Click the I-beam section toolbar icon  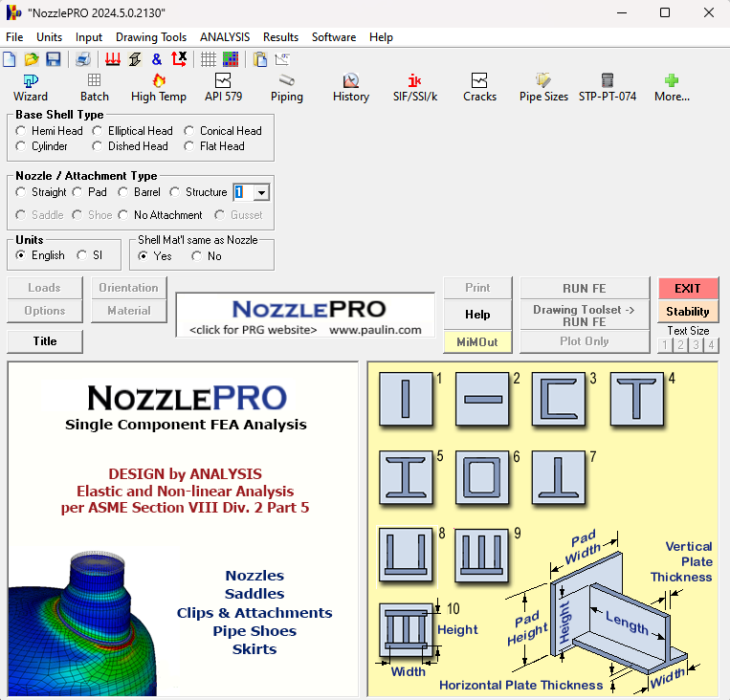135,59
